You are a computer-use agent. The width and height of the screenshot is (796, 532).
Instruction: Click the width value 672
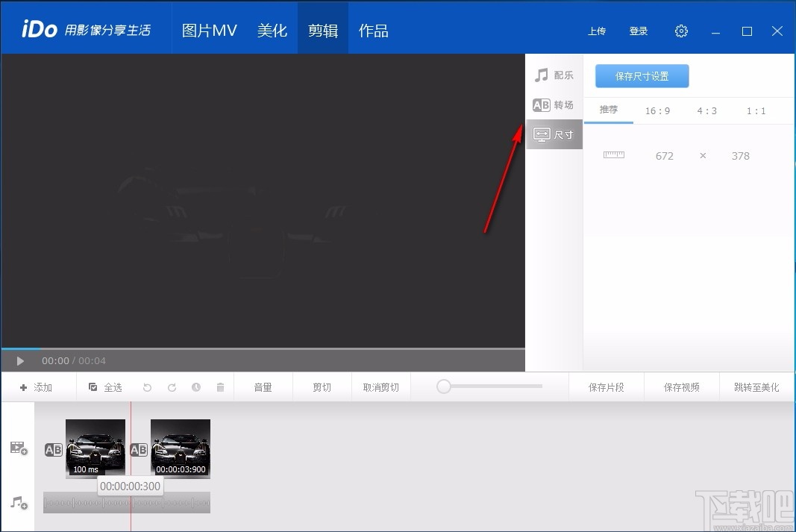(664, 156)
